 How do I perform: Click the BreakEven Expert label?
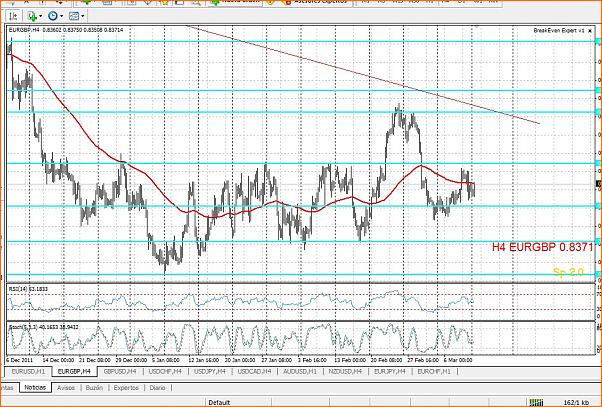tap(559, 30)
